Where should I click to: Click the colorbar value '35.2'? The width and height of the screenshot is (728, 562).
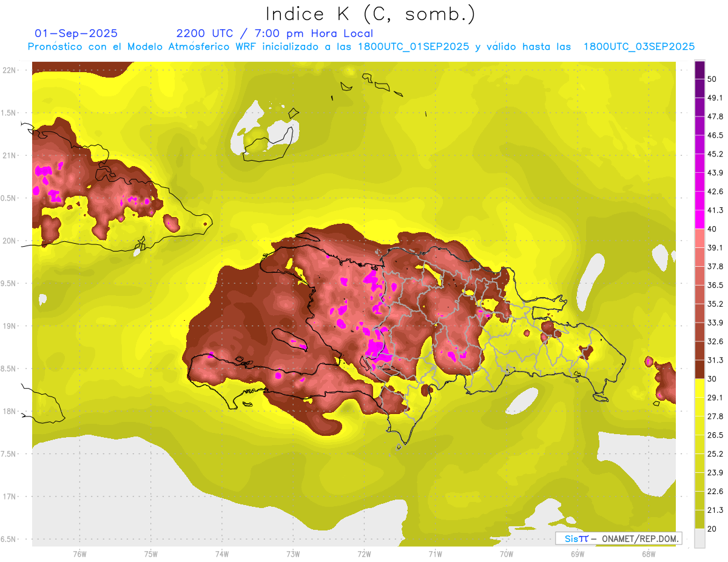[x=715, y=304]
